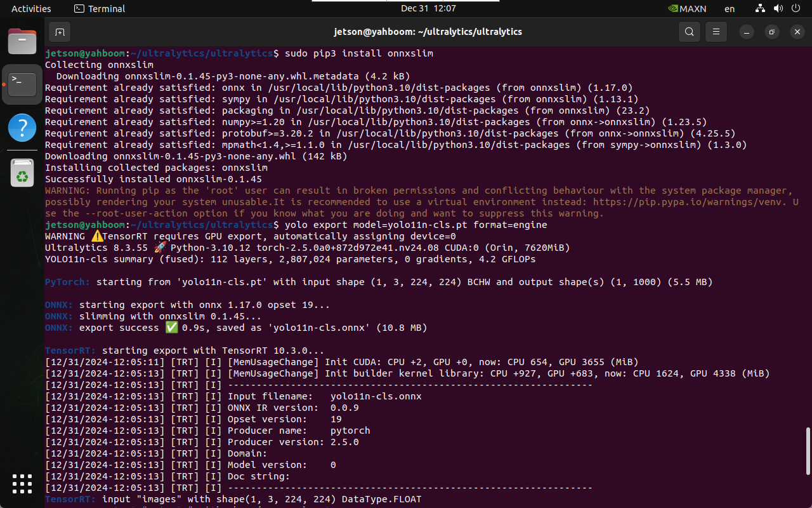The image size is (812, 508).
Task: Click the terminal search icon
Action: tap(689, 32)
